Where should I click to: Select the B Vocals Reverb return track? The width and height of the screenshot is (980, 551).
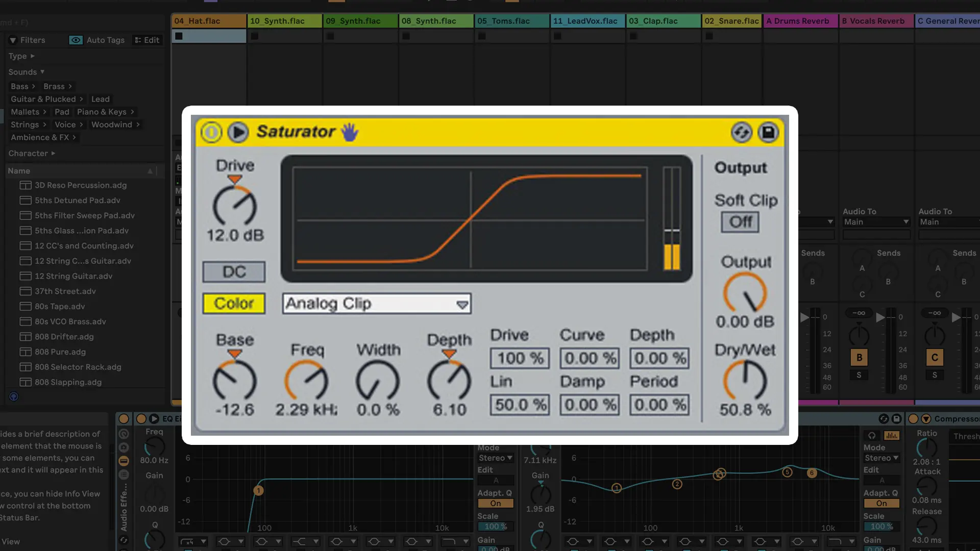tap(876, 21)
